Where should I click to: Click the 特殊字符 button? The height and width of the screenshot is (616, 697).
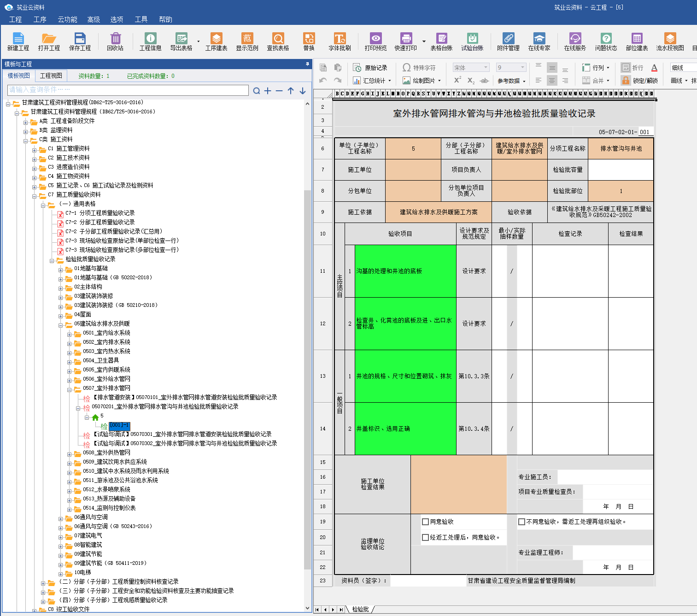[x=419, y=68]
